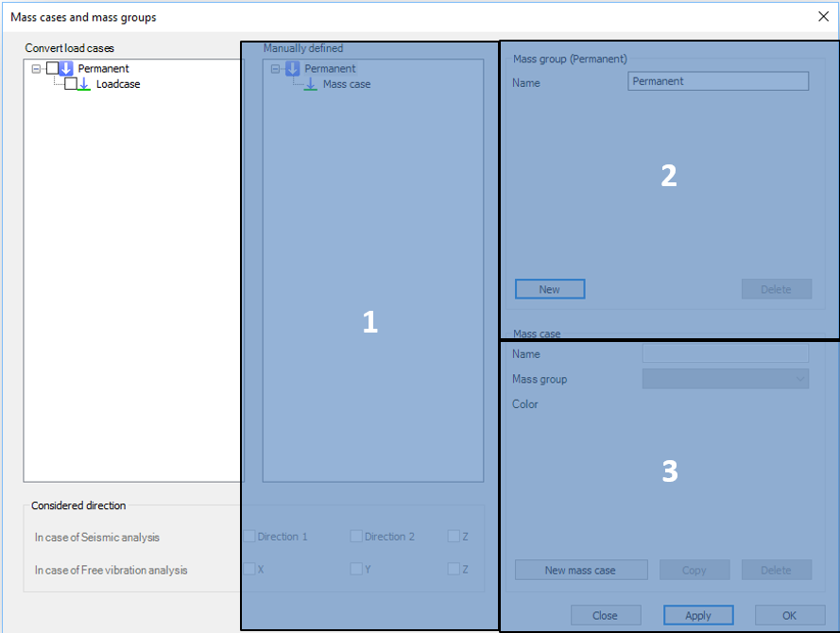Select Loadcase in the Convert load cases tree

coord(118,84)
